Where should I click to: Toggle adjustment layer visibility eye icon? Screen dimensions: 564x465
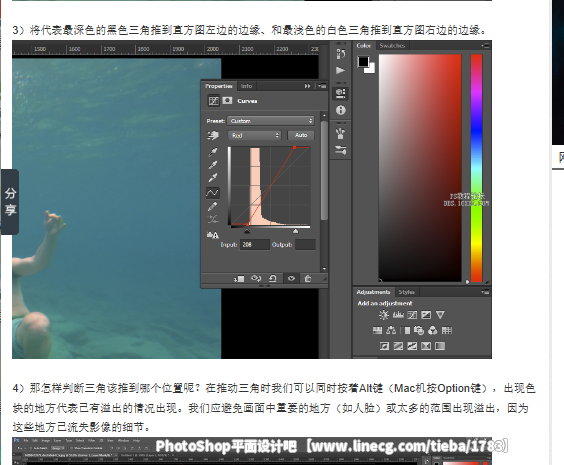click(x=291, y=278)
